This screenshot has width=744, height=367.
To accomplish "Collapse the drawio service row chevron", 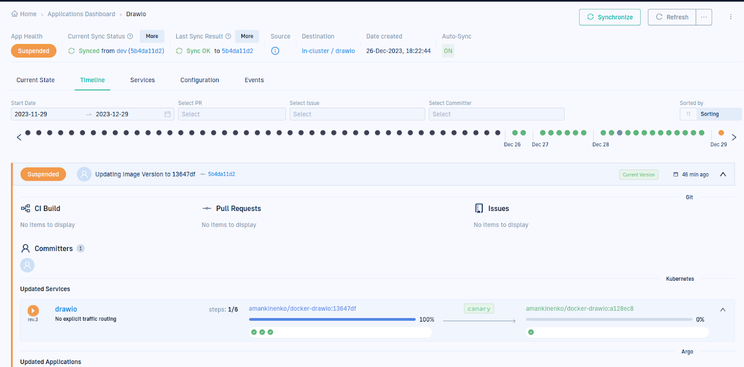I will 723,310.
